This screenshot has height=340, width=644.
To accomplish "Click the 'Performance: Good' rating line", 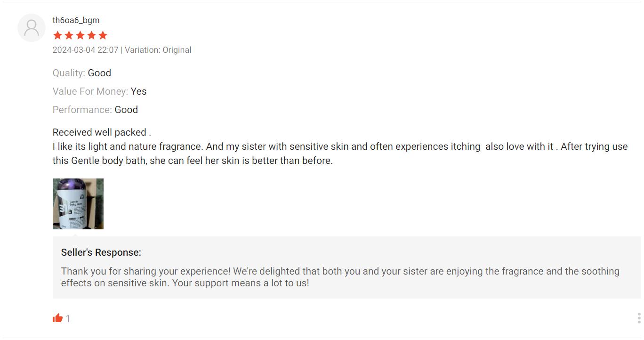I will 95,110.
